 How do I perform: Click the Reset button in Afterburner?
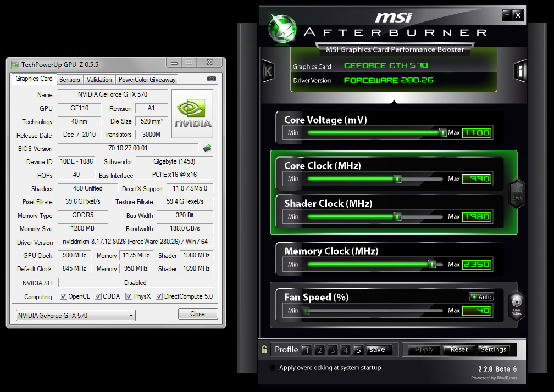coord(459,350)
